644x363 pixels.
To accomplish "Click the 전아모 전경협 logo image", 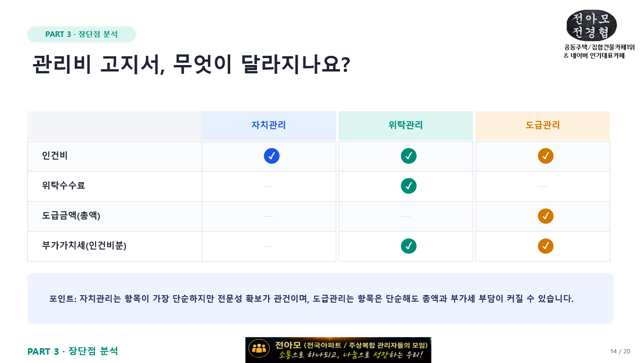I will coord(591,25).
